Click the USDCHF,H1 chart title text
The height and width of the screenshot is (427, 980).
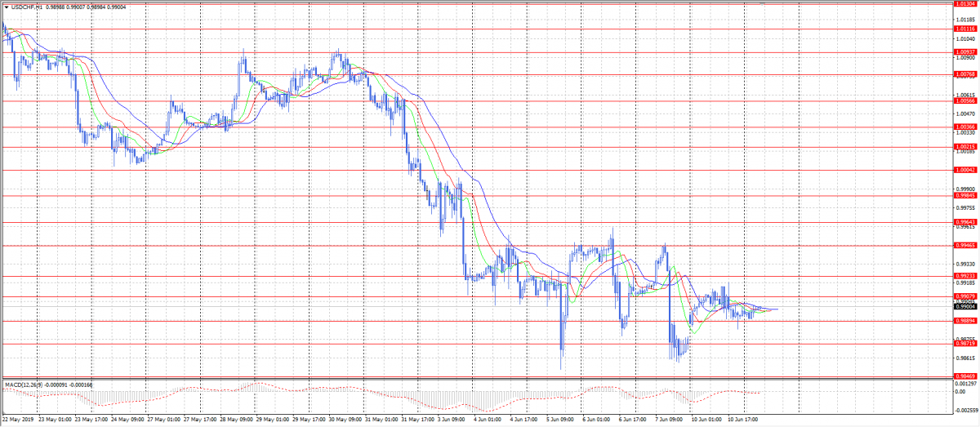point(26,7)
